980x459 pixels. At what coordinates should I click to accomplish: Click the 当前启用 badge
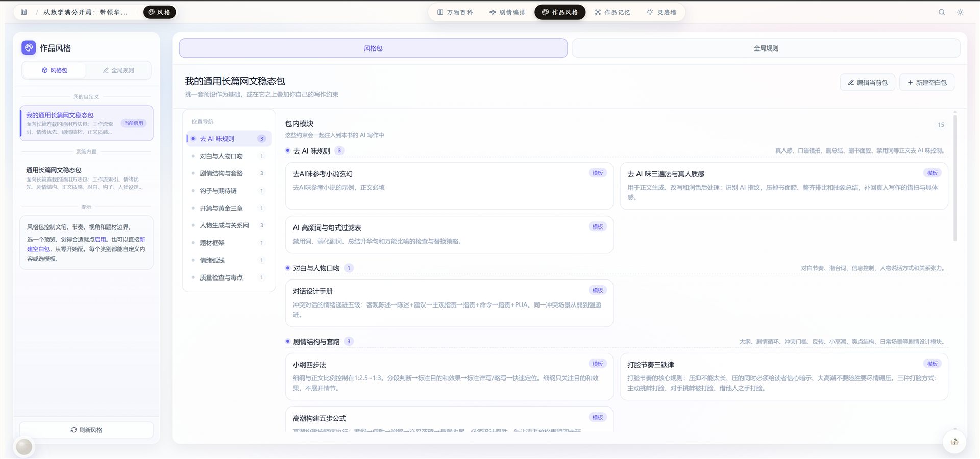click(134, 123)
